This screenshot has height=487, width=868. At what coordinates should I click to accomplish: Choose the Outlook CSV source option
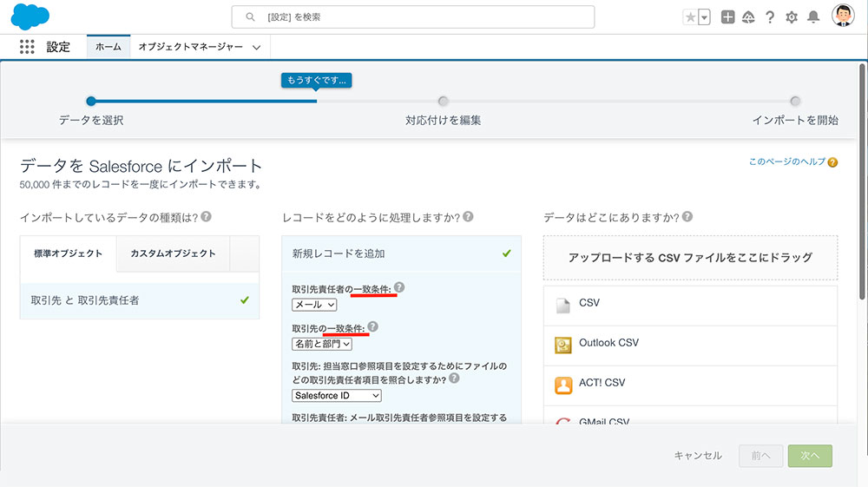[x=690, y=346]
